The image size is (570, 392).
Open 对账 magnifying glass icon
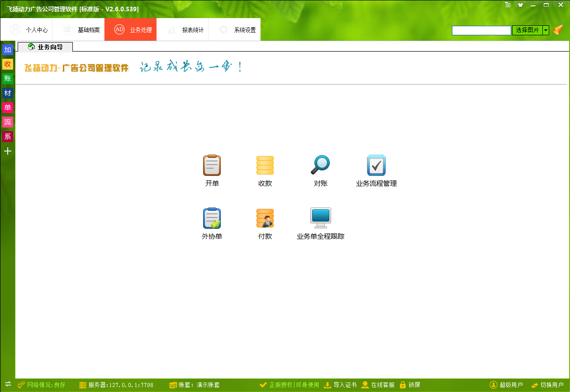pos(320,165)
